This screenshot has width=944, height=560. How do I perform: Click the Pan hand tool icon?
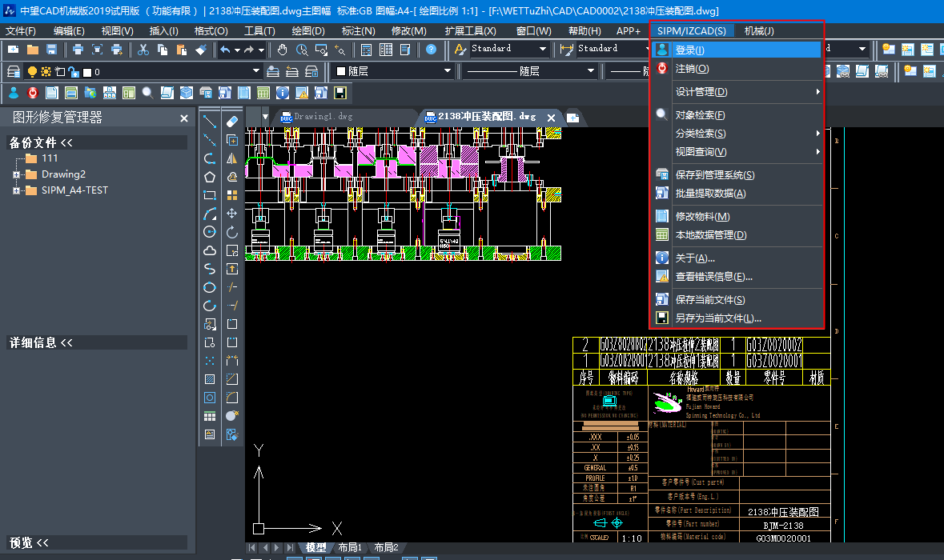click(x=283, y=50)
